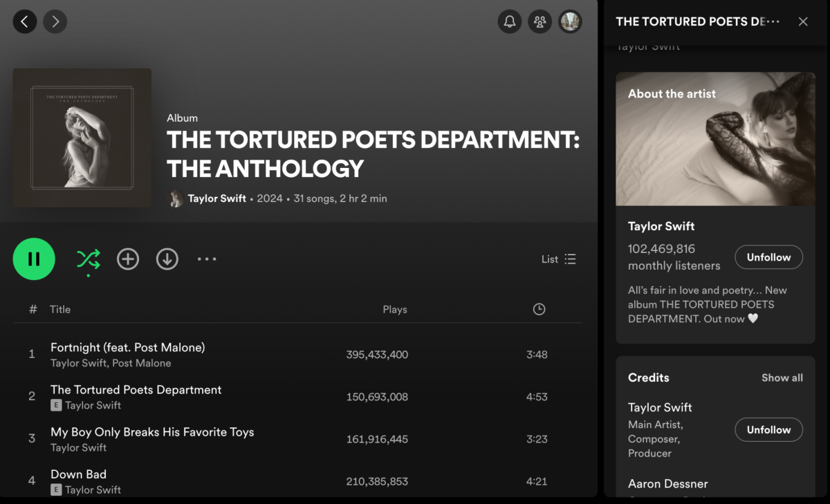830x504 pixels.
Task: Click track number 1
Action: [x=32, y=355]
